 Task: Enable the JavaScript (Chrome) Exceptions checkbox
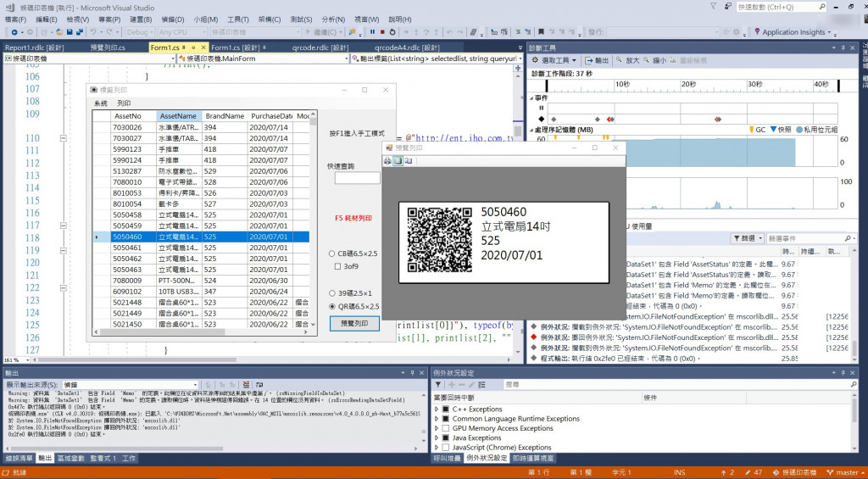[x=446, y=447]
